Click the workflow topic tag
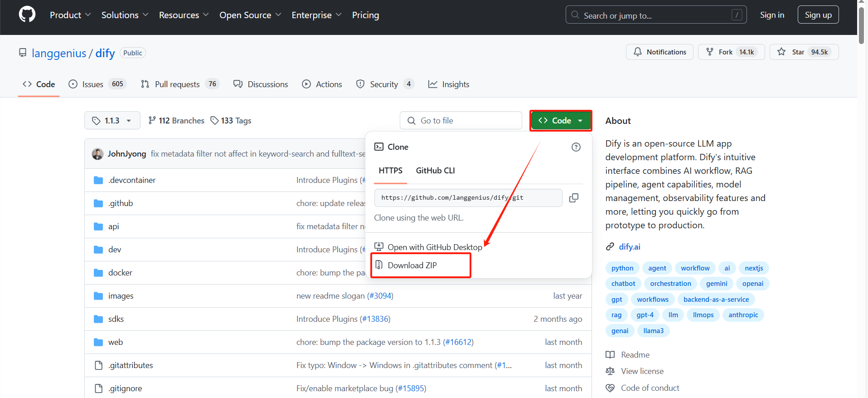The height and width of the screenshot is (398, 868). tap(695, 268)
